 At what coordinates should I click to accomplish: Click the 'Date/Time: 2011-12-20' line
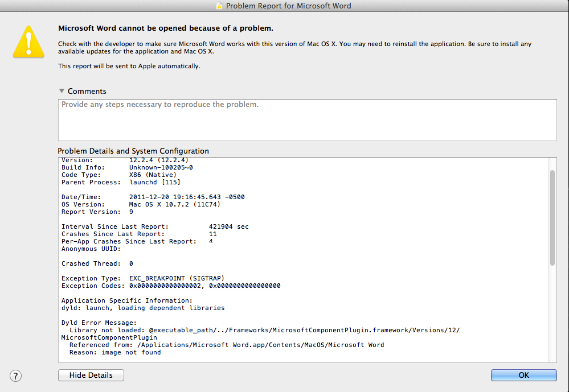(153, 197)
